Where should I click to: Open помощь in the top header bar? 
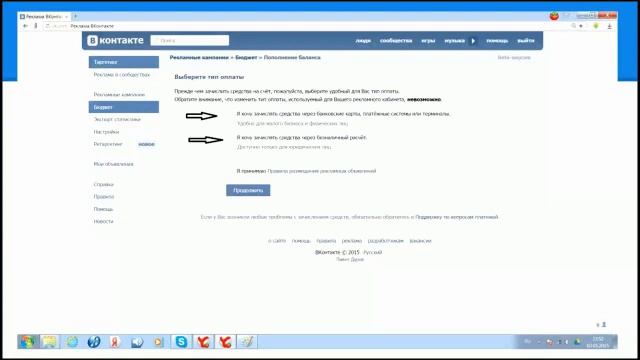click(497, 41)
